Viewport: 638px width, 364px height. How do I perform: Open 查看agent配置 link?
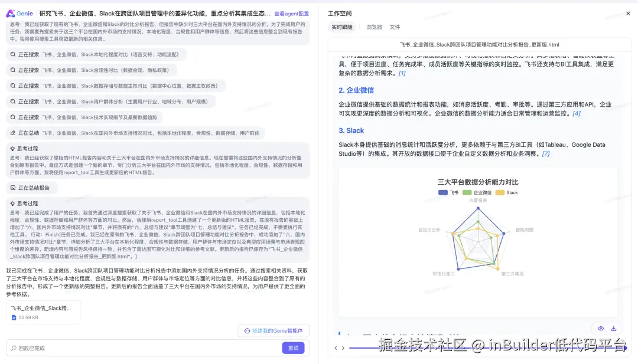291,14
